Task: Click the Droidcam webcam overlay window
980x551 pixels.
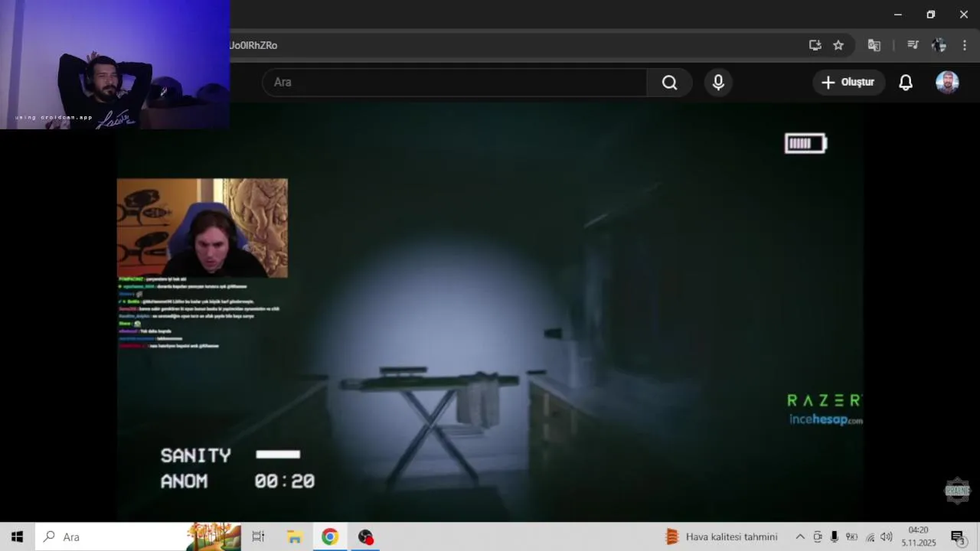Action: click(115, 64)
